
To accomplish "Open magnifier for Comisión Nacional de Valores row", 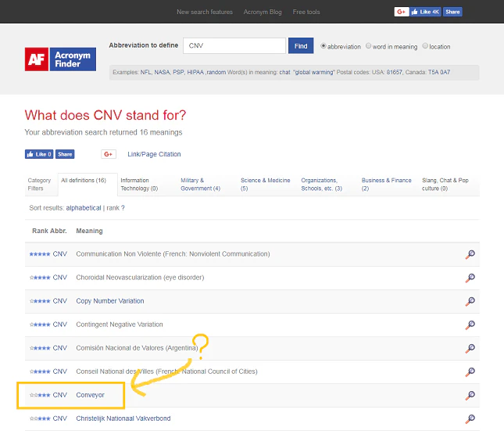I will coord(470,348).
